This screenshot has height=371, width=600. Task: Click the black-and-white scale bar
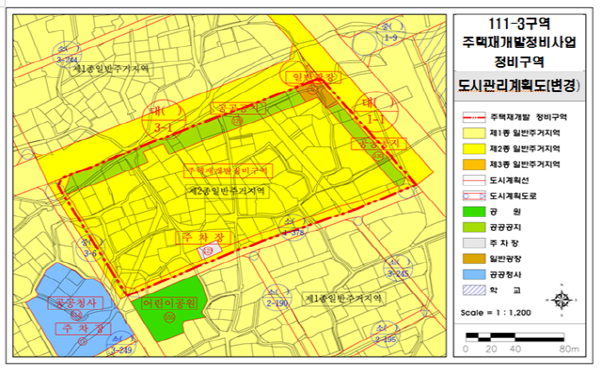click(x=515, y=337)
